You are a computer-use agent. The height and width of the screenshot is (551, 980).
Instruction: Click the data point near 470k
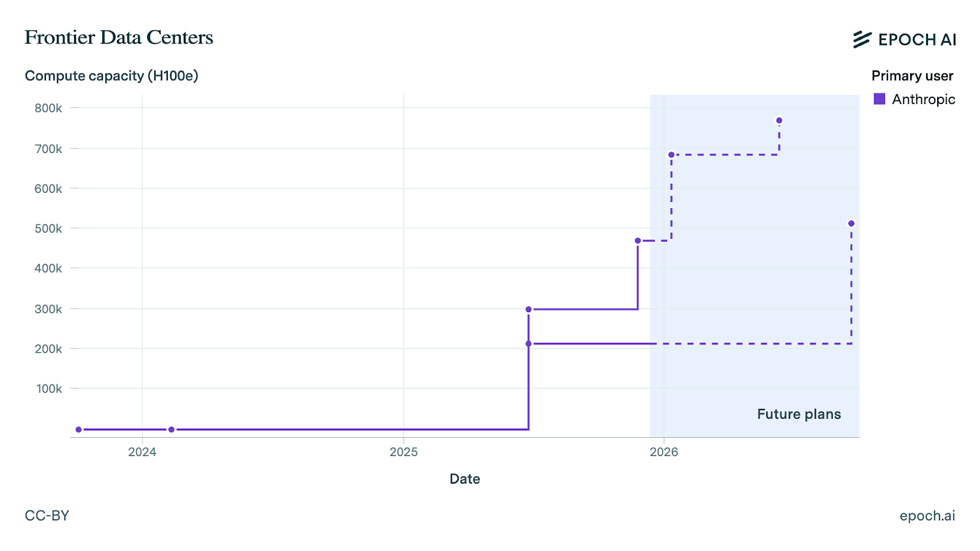638,241
